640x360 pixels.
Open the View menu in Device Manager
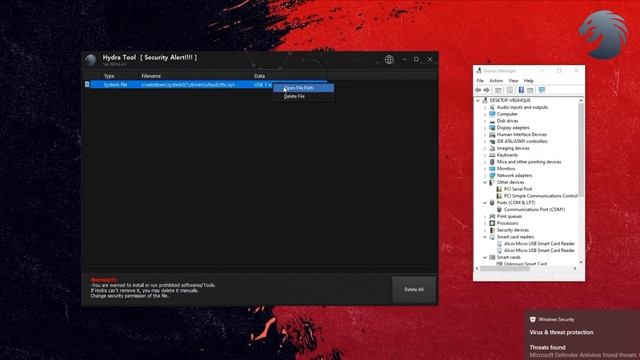click(513, 80)
